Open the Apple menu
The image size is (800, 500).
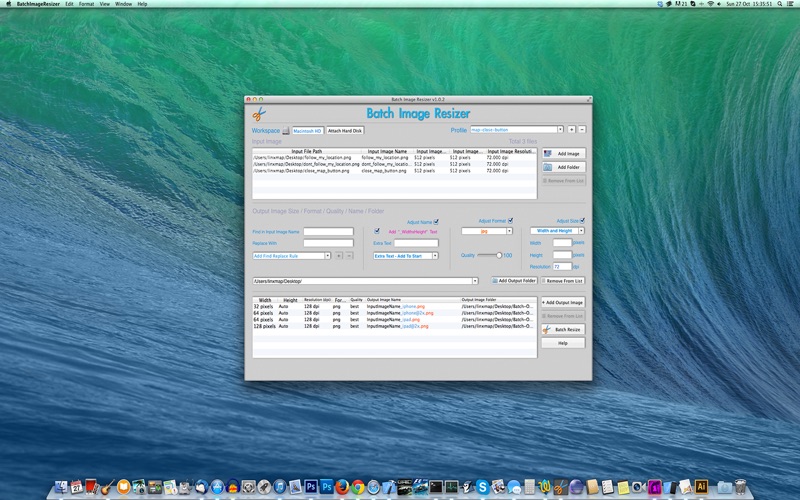8,4
